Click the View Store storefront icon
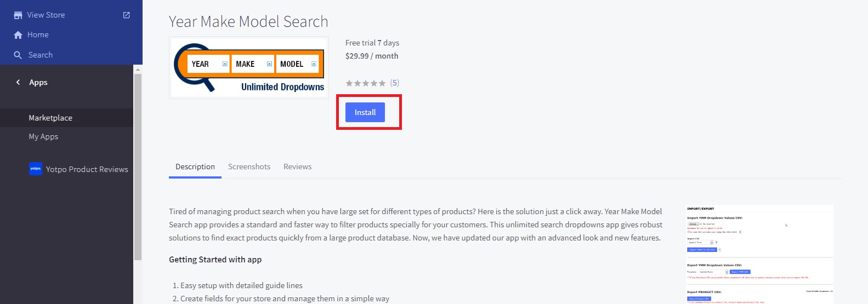The height and width of the screenshot is (304, 868). pos(18,15)
